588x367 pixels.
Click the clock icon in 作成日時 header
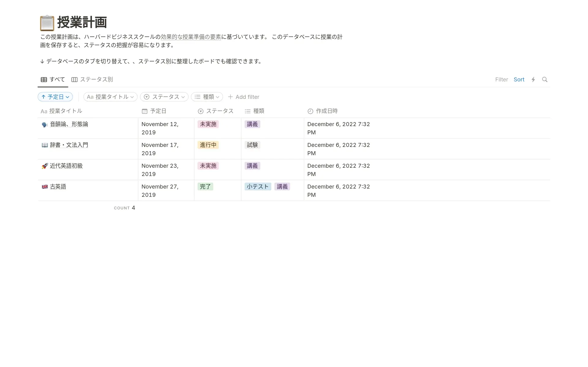tap(310, 111)
